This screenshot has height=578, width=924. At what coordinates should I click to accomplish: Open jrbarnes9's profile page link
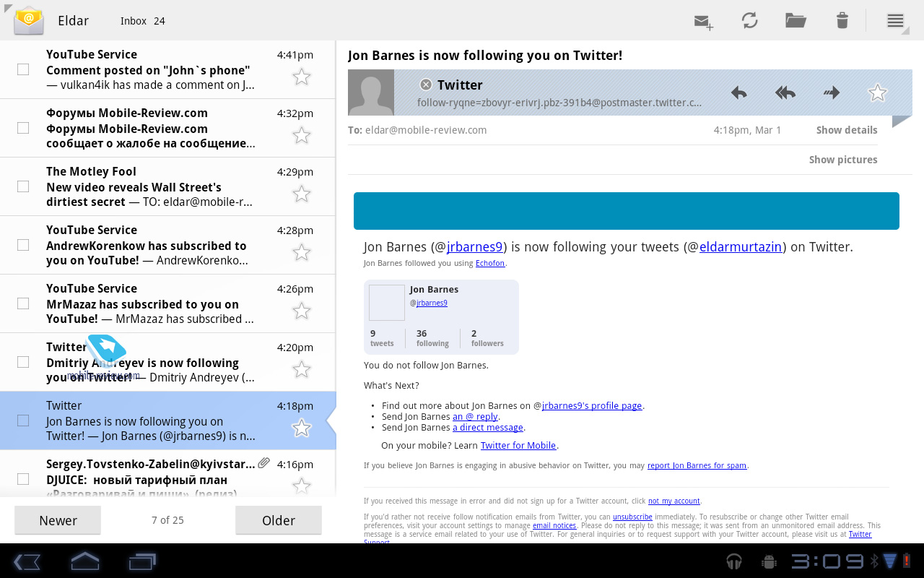[592, 406]
